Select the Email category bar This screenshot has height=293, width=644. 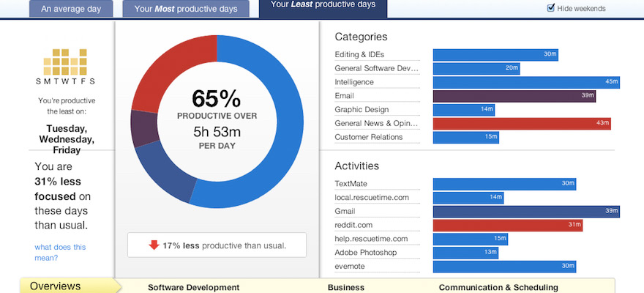[x=514, y=96]
